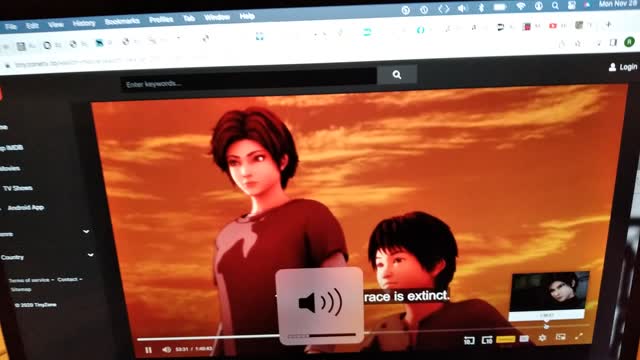Open the Android App sidebar link
The image size is (640, 360).
click(x=25, y=207)
